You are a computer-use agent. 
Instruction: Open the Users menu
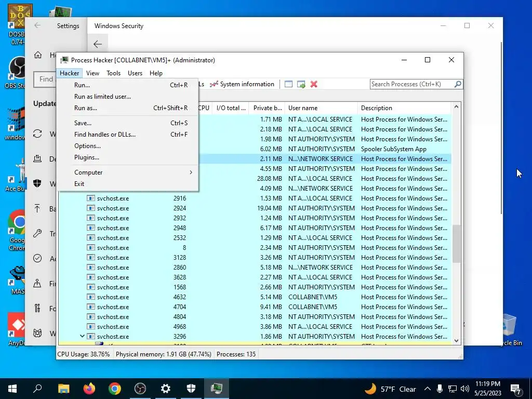pyautogui.click(x=135, y=73)
